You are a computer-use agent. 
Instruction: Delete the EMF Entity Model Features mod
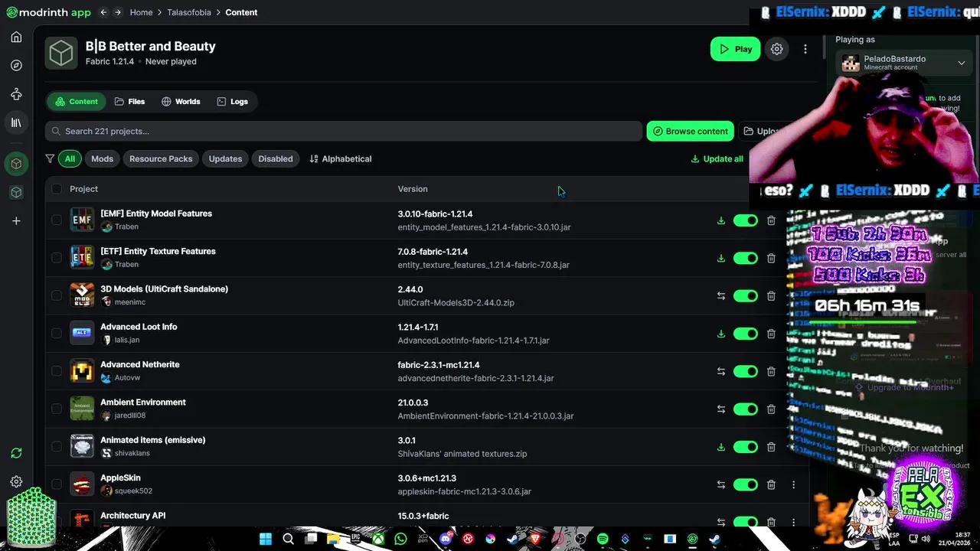point(771,220)
